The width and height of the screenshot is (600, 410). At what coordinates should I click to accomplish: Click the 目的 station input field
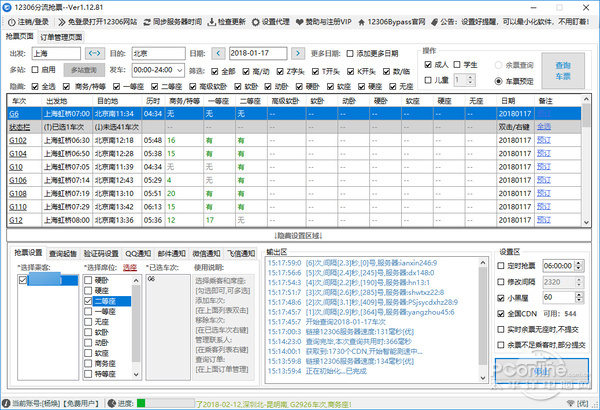(158, 53)
